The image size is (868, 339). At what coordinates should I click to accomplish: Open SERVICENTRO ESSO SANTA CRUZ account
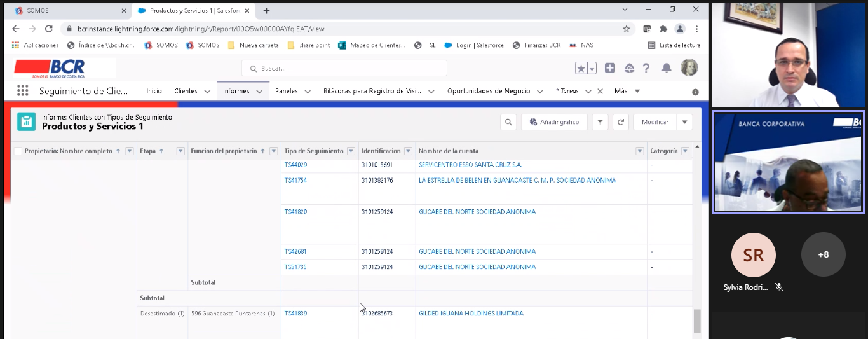tap(470, 165)
